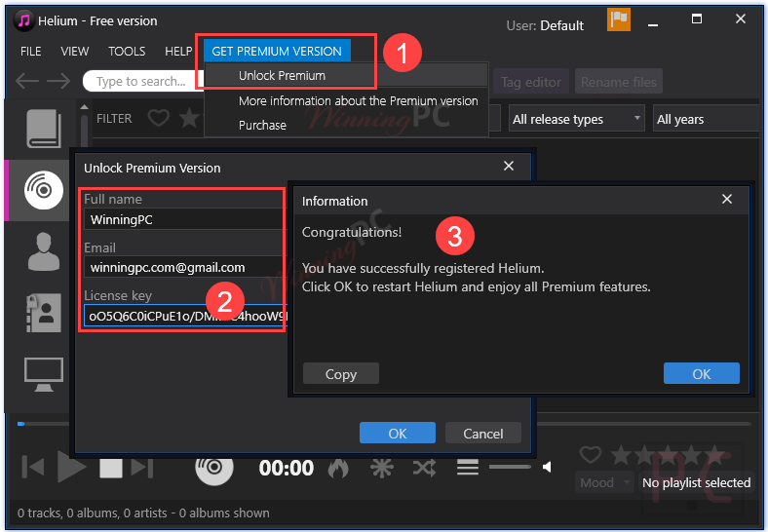Select More information about the Premium version
Screen dimensions: 768x532
click(x=358, y=101)
